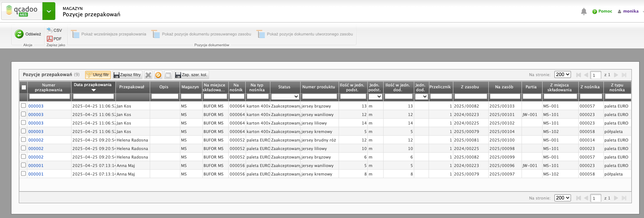
Task: Go to next page in bottom pager
Action: tap(616, 198)
